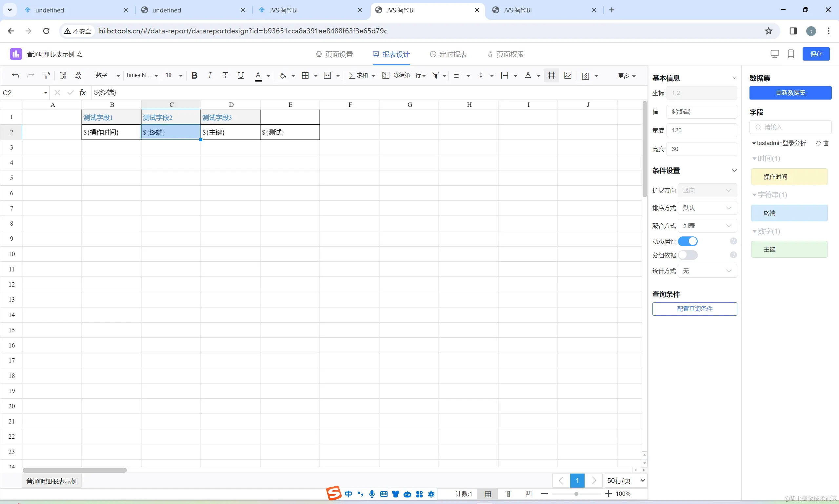
Task: Turn off the 动态属性 switch
Action: pyautogui.click(x=688, y=241)
